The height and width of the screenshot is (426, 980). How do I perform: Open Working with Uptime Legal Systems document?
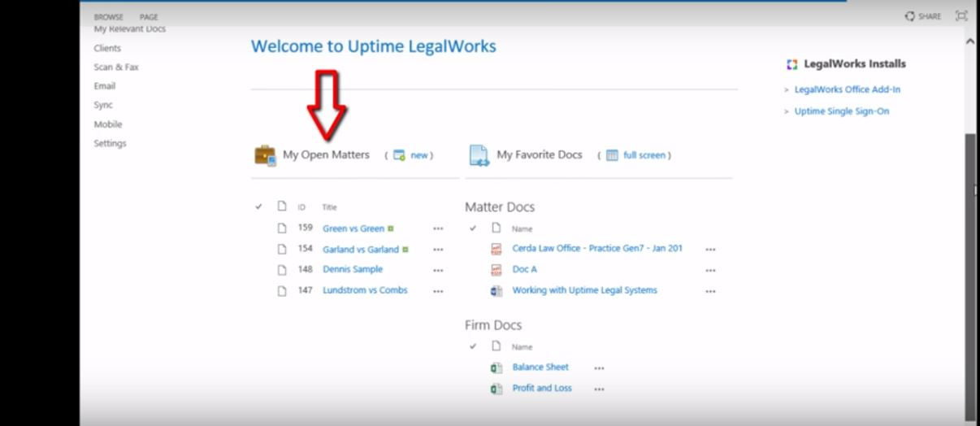tap(585, 290)
